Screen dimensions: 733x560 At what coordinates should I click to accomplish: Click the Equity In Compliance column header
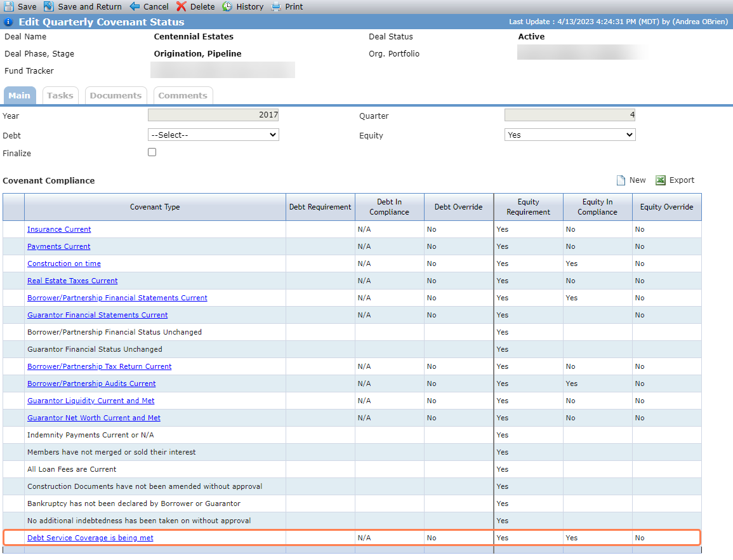(597, 207)
